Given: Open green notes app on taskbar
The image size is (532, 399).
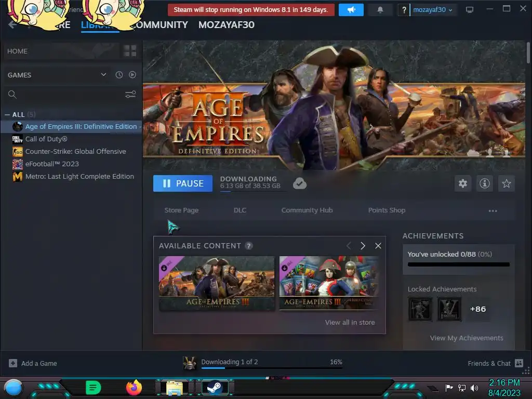Looking at the screenshot, I should click(94, 388).
